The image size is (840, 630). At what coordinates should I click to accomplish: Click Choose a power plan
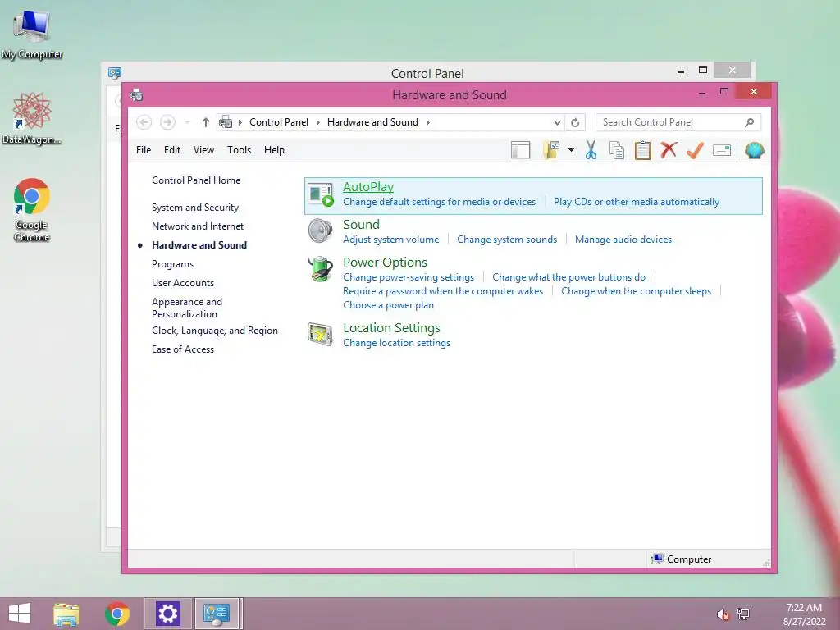[388, 305]
